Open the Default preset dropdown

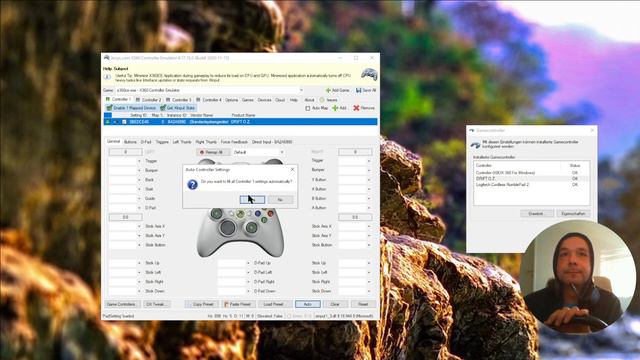click(x=282, y=152)
